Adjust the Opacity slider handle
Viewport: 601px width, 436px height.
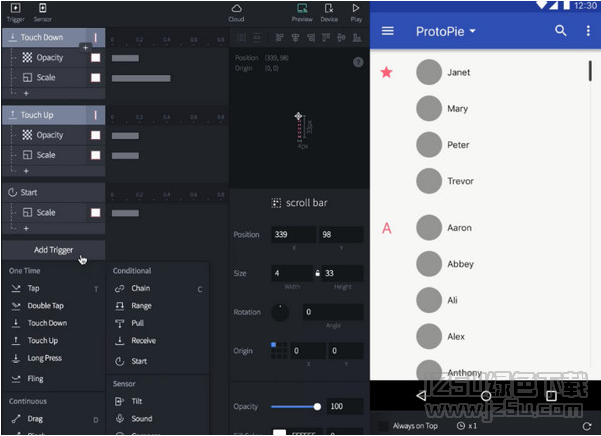tap(317, 406)
